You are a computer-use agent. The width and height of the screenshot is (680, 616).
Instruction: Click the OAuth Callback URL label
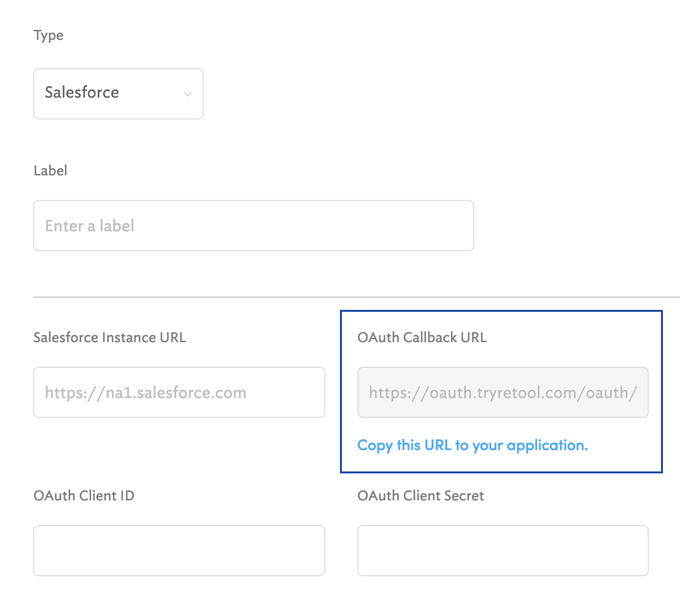point(422,337)
